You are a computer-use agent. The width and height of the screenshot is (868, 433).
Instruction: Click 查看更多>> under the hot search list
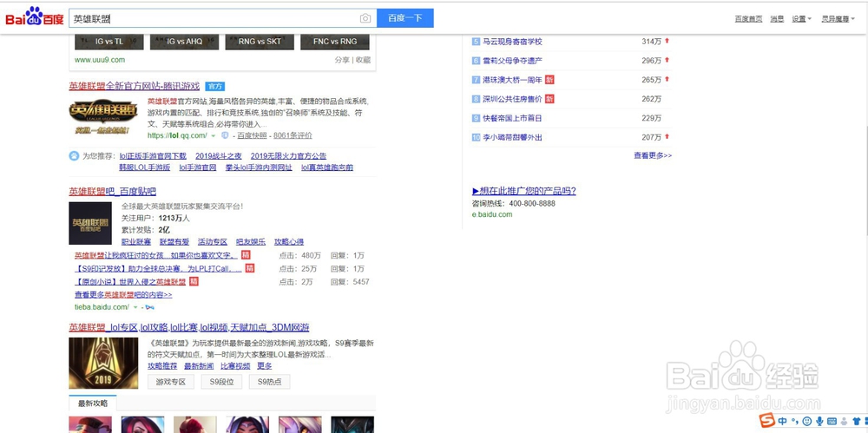653,156
